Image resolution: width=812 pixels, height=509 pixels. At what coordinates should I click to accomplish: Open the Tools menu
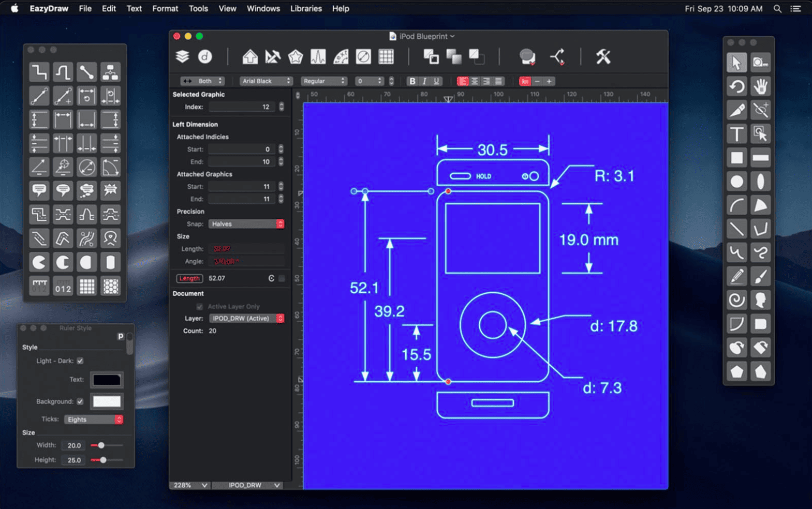coord(198,8)
